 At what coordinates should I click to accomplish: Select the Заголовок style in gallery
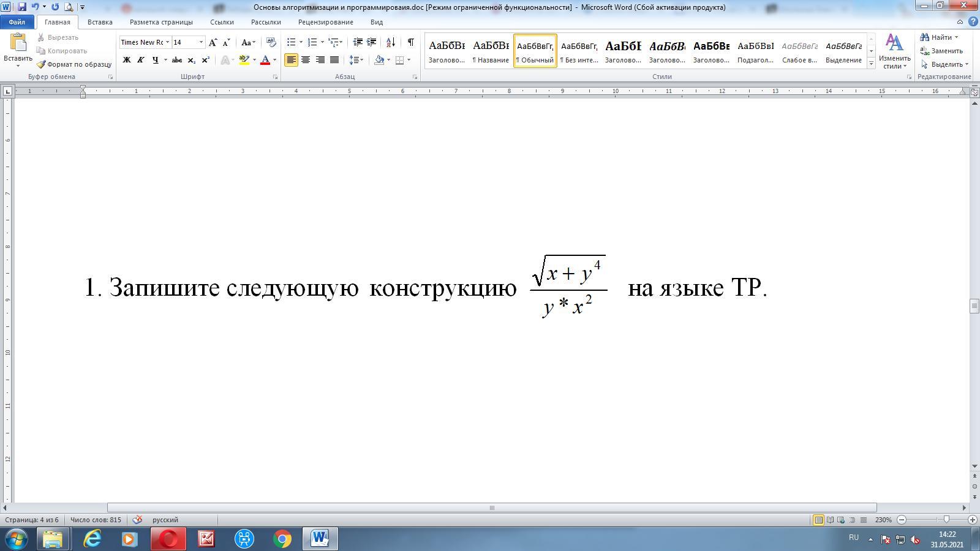(447, 51)
